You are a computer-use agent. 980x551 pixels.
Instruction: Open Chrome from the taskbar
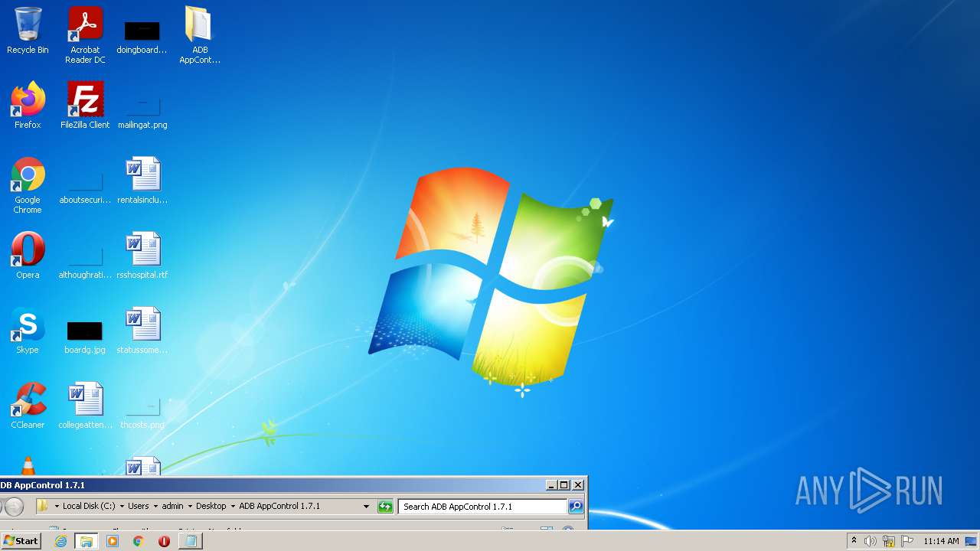[x=139, y=541]
